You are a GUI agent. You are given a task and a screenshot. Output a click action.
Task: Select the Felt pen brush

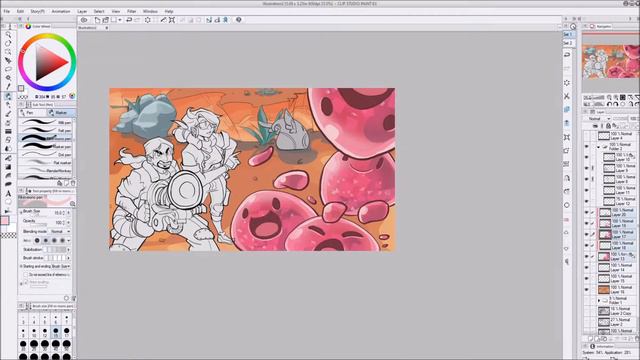(x=46, y=131)
